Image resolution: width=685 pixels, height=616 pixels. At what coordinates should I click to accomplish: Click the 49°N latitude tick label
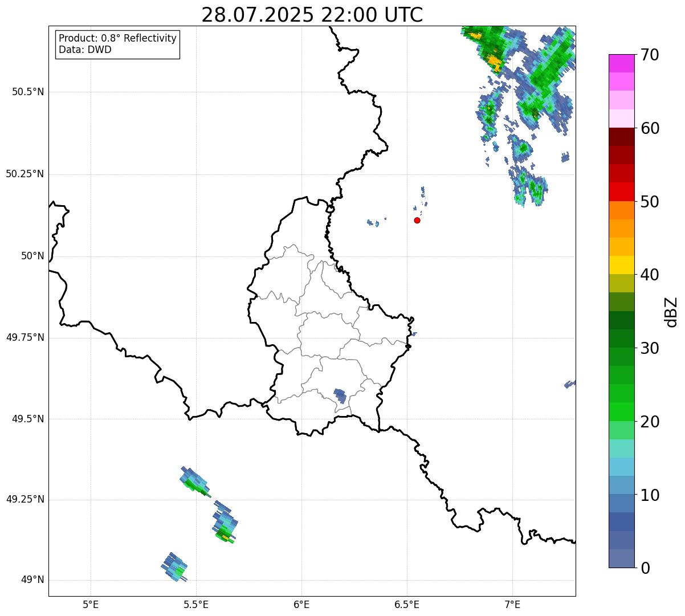click(x=32, y=580)
